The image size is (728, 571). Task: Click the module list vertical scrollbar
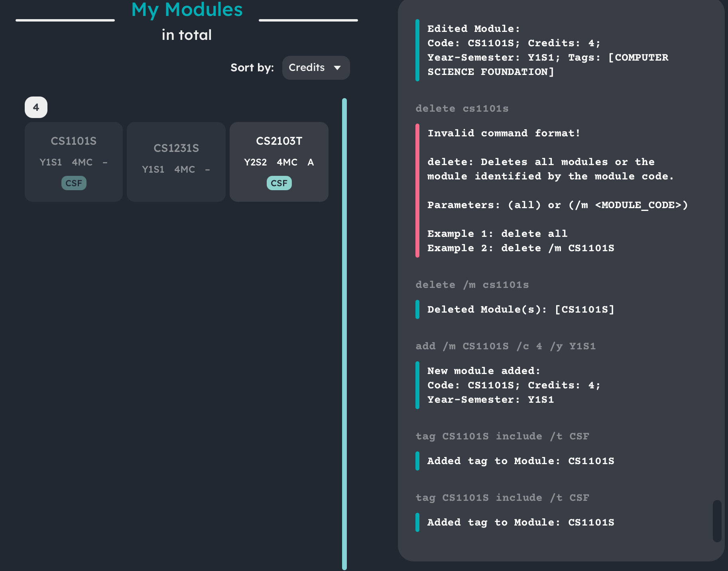click(344, 334)
